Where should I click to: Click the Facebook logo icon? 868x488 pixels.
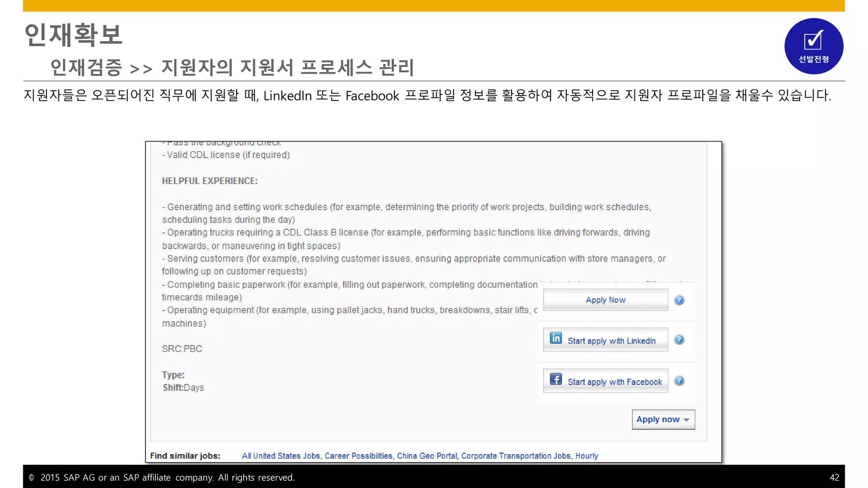click(556, 379)
